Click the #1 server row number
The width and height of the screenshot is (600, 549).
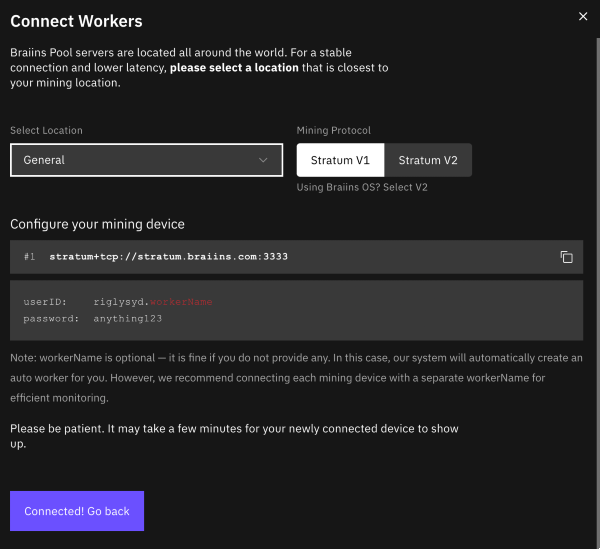click(x=29, y=256)
